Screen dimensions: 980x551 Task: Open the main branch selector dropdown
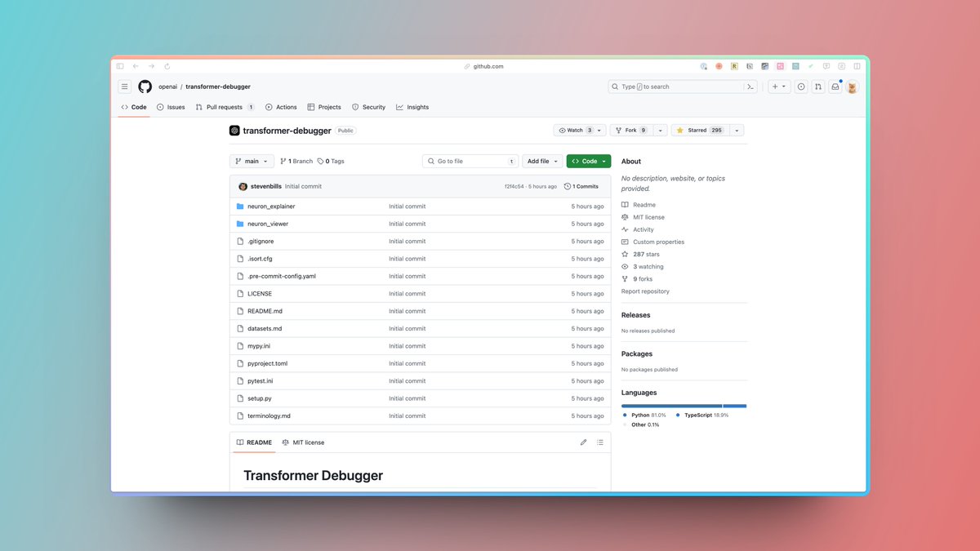[252, 162]
